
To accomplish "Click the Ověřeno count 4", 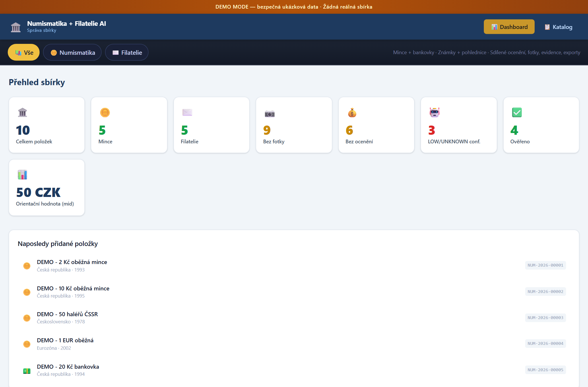I will click(514, 130).
